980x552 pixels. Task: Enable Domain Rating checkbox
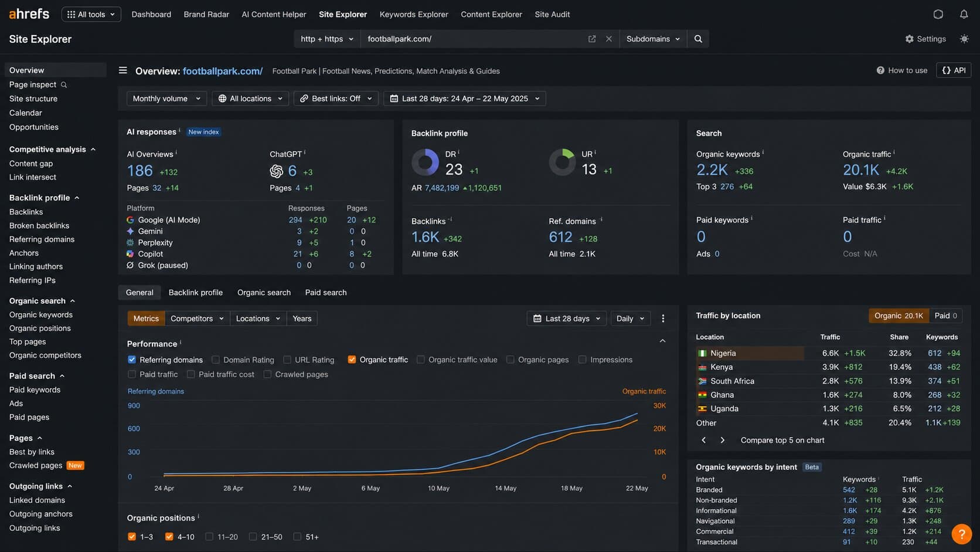pyautogui.click(x=216, y=360)
